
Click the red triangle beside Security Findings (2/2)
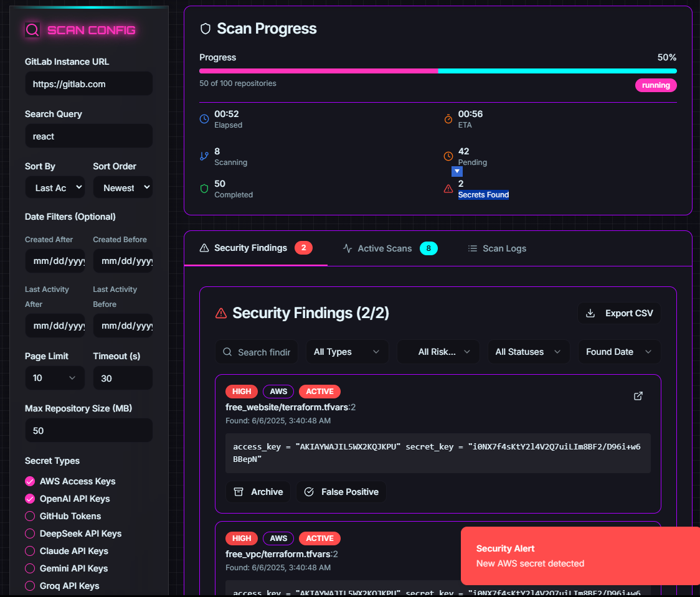click(221, 313)
